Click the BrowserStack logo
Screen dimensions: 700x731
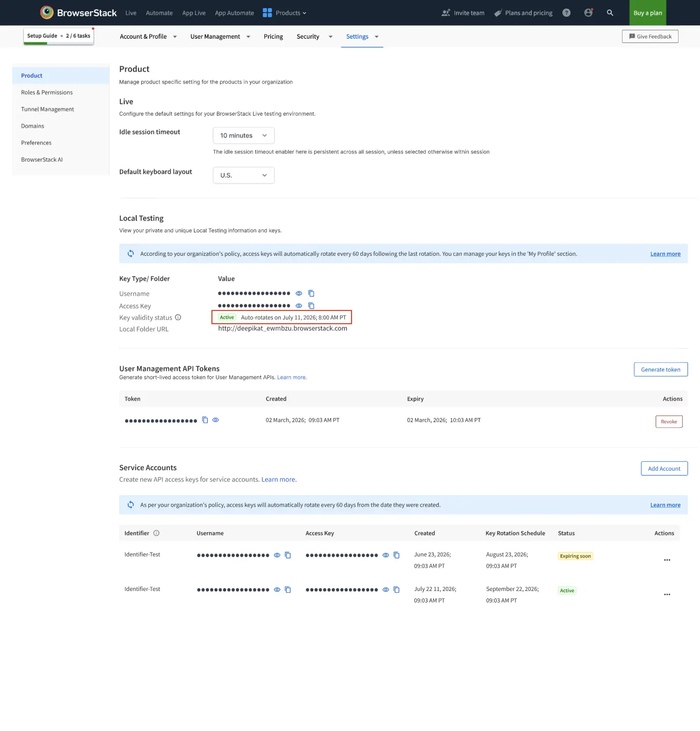tap(78, 13)
